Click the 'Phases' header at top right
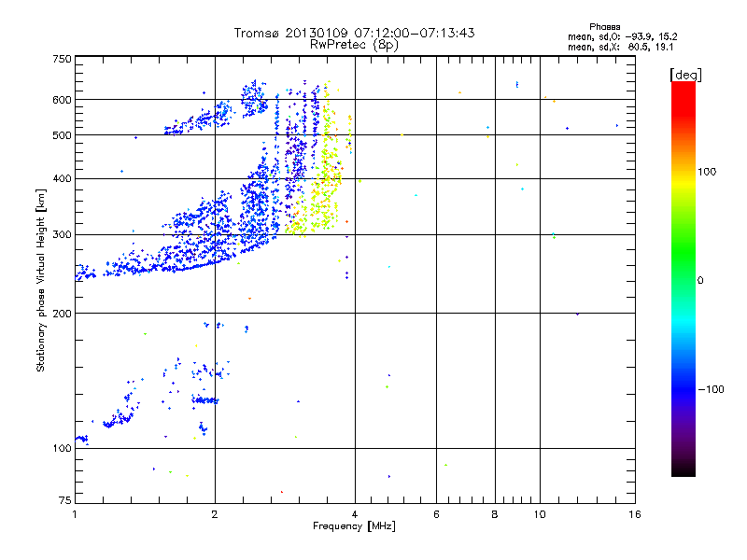This screenshot has width=747, height=560. point(604,27)
